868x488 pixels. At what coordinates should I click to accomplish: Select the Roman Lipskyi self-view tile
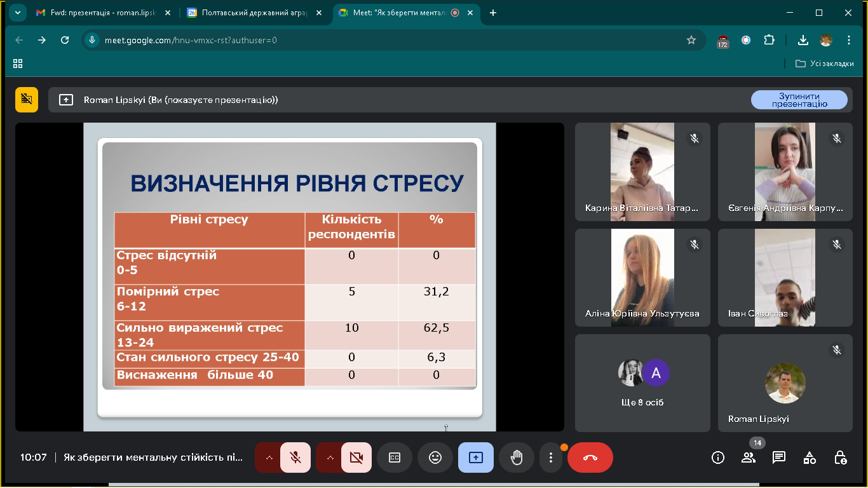[785, 383]
